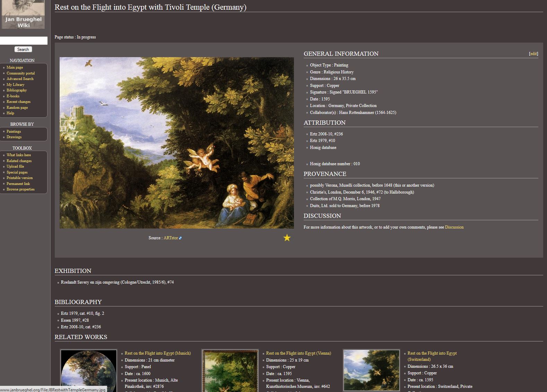Open Browse properties
547x392 pixels.
20,189
